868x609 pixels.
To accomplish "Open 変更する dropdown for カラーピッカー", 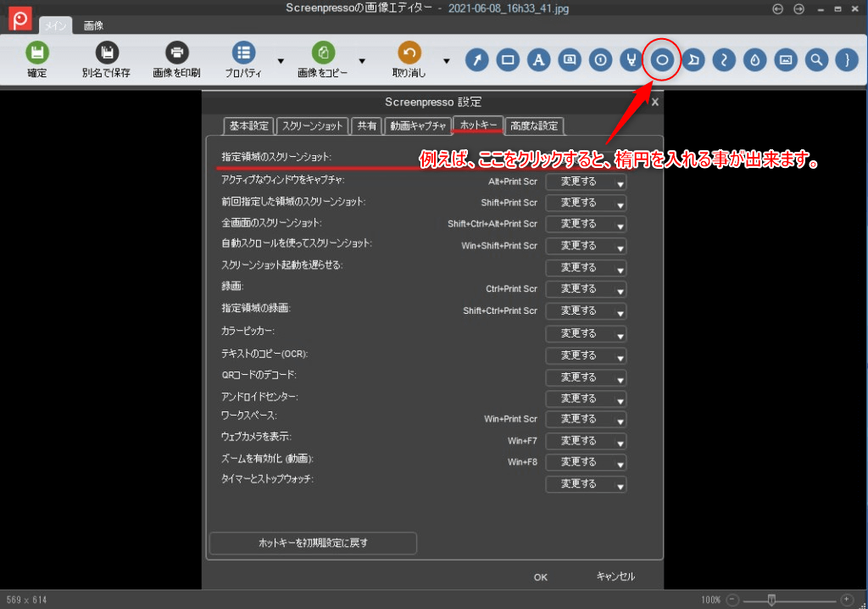I will click(586, 333).
